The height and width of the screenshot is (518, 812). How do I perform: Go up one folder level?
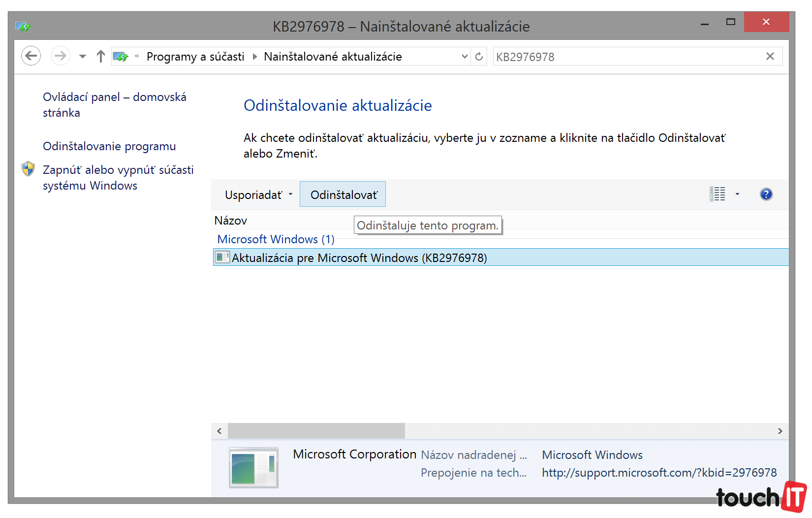click(101, 56)
